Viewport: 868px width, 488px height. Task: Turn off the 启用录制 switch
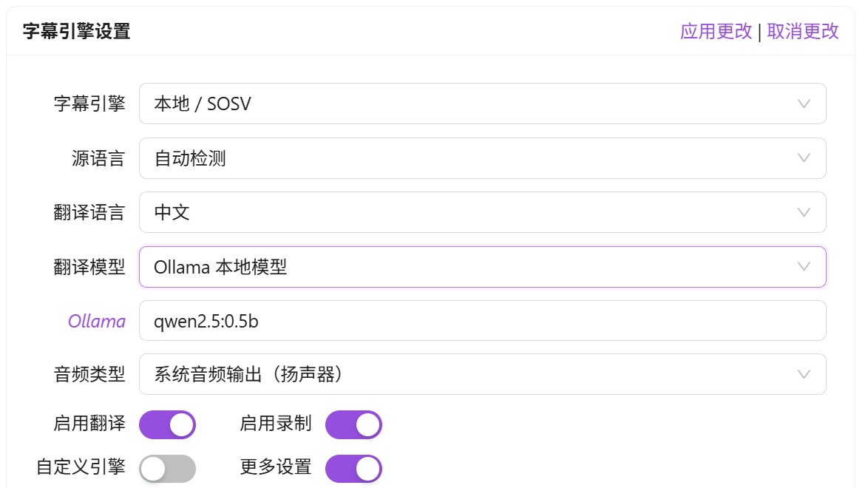coord(353,425)
